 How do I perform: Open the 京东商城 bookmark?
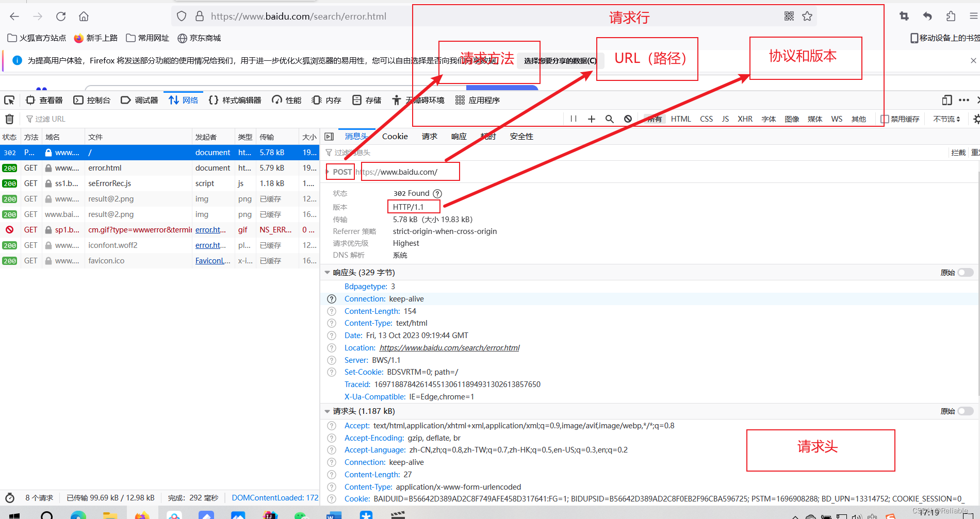199,38
